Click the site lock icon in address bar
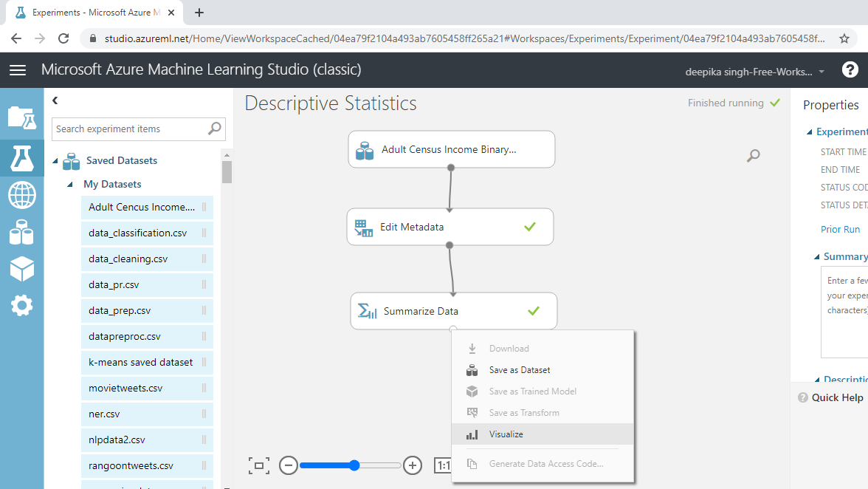The image size is (868, 489). pyautogui.click(x=93, y=38)
